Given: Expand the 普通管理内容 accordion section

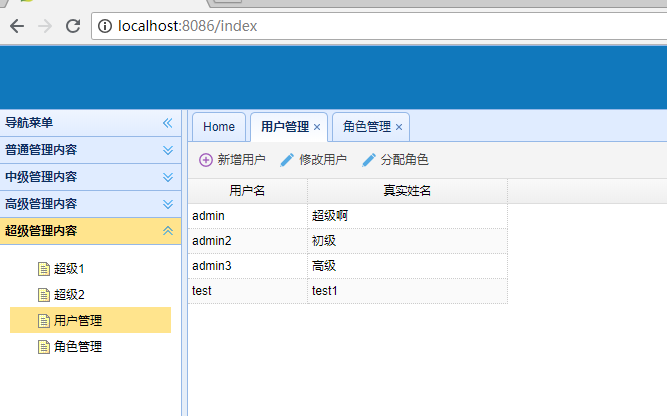Looking at the screenshot, I should (x=168, y=150).
